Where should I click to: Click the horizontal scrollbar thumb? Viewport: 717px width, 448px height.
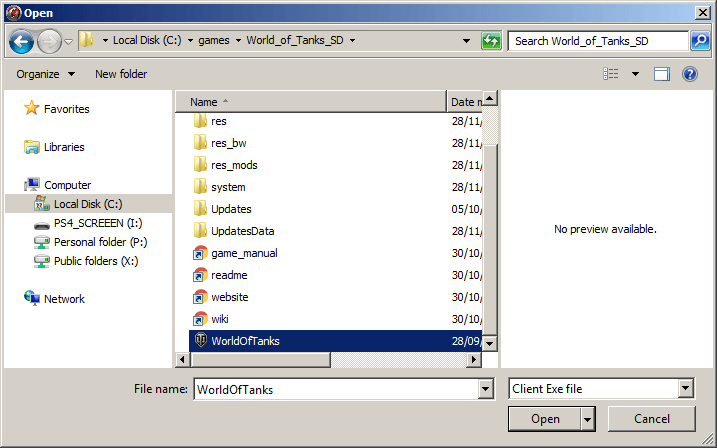click(x=260, y=360)
